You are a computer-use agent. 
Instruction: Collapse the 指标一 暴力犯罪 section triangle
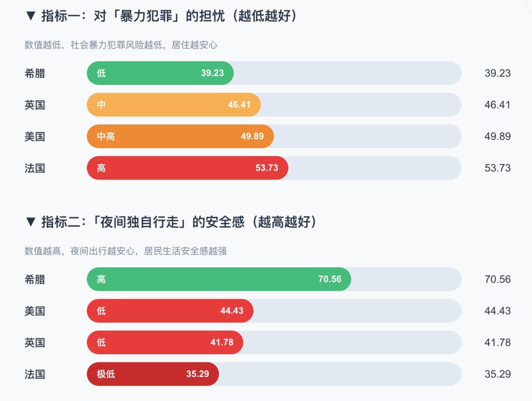[x=30, y=16]
